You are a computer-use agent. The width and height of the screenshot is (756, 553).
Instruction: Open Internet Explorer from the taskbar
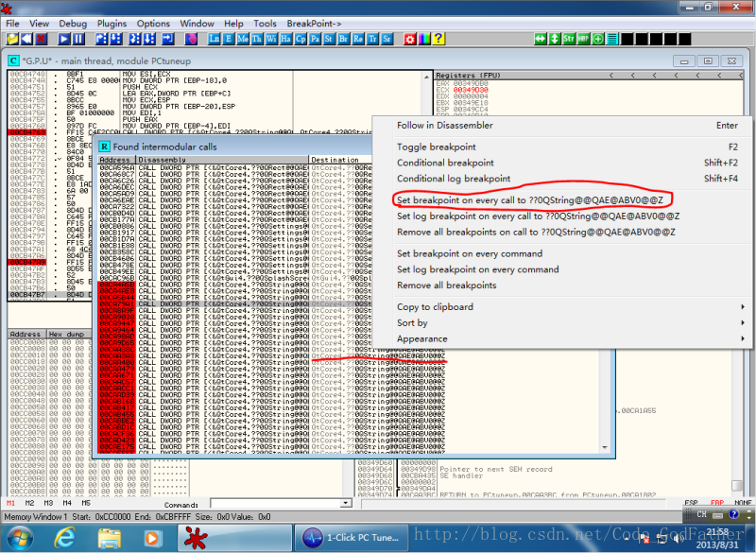coord(64,538)
